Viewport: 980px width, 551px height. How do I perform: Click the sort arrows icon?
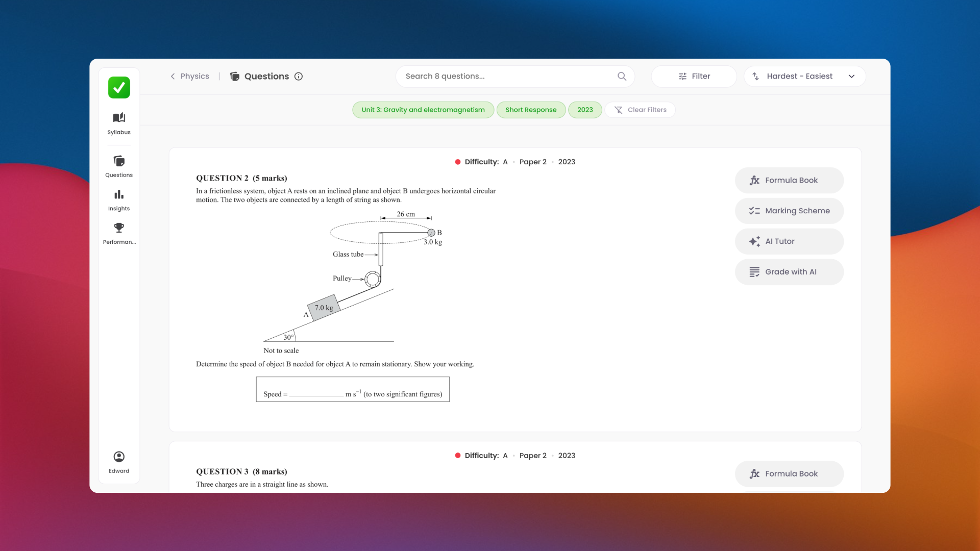755,77
